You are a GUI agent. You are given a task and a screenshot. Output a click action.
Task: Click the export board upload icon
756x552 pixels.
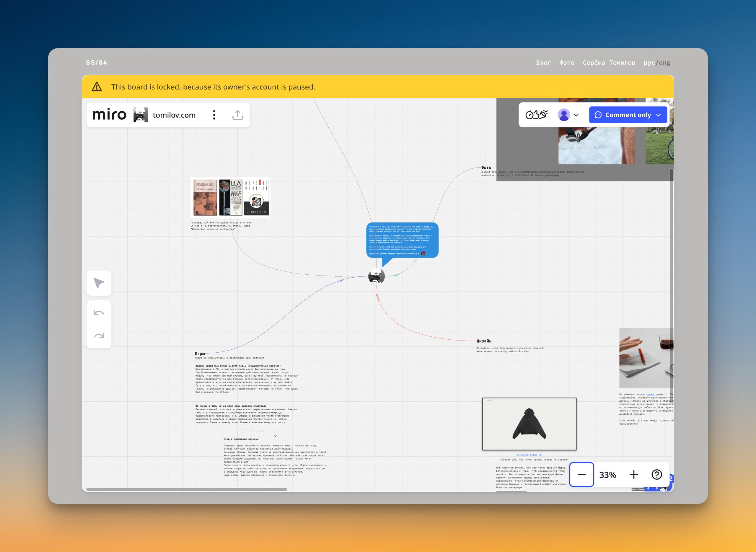(x=237, y=115)
